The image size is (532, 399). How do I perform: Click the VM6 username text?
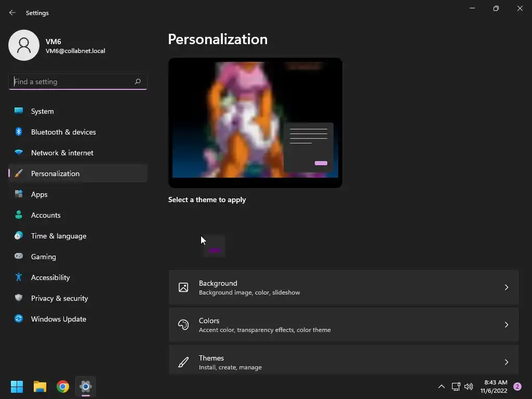(x=54, y=42)
